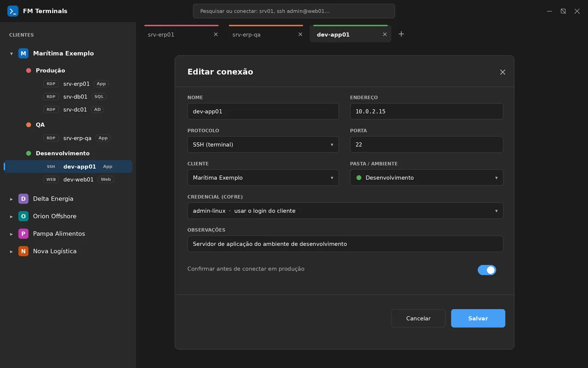
Task: Focus the Endereço input field
Action: (427, 111)
